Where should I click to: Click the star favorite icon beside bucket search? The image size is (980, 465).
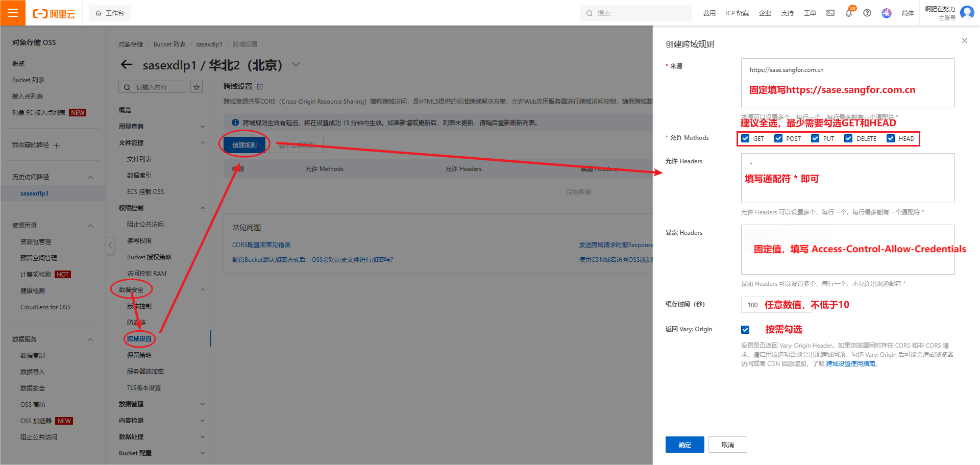(x=197, y=87)
